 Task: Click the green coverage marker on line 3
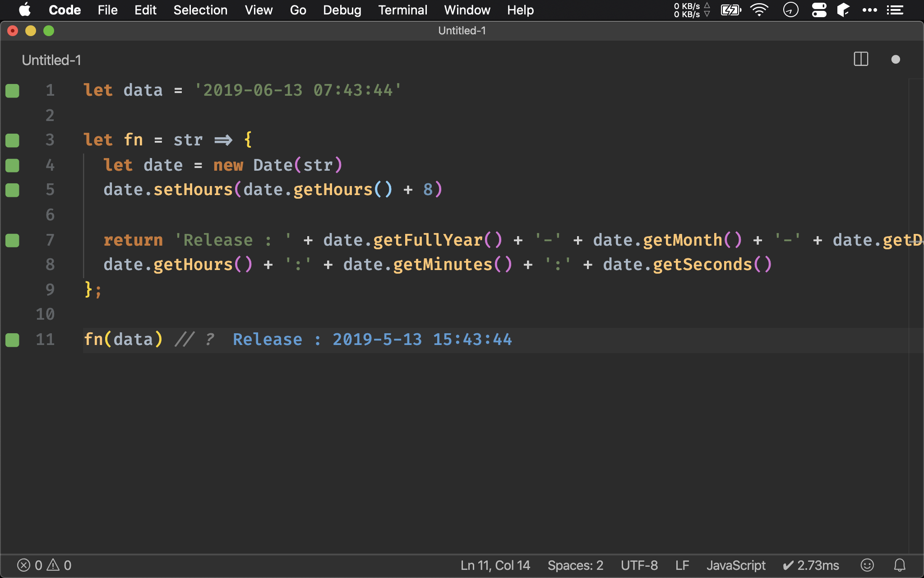pos(12,140)
